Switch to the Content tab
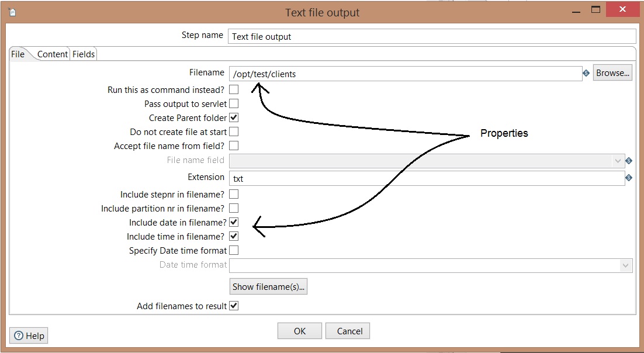This screenshot has height=353, width=644. [x=53, y=54]
